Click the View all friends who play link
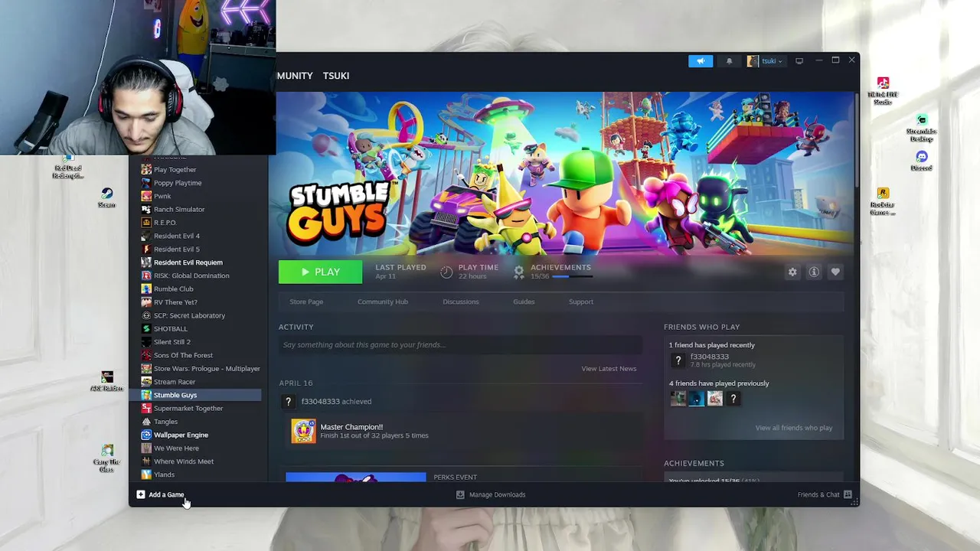This screenshot has width=980, height=551. click(x=794, y=428)
